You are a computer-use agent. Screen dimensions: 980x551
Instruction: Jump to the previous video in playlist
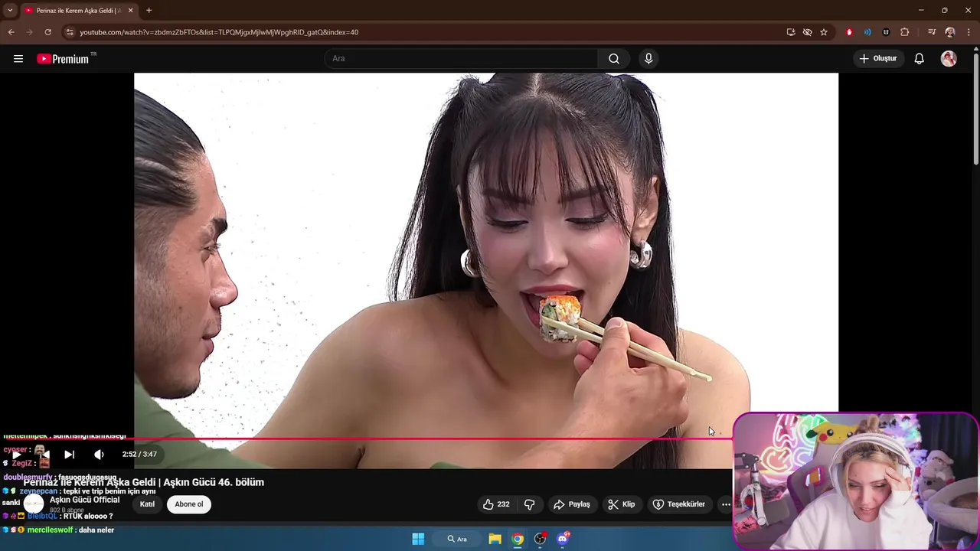44,455
